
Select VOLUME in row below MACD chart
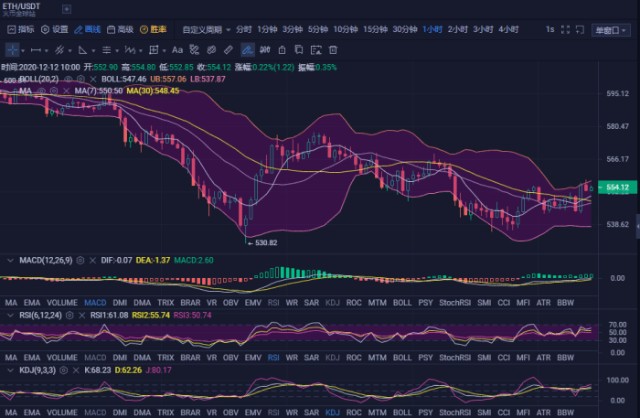(62, 302)
